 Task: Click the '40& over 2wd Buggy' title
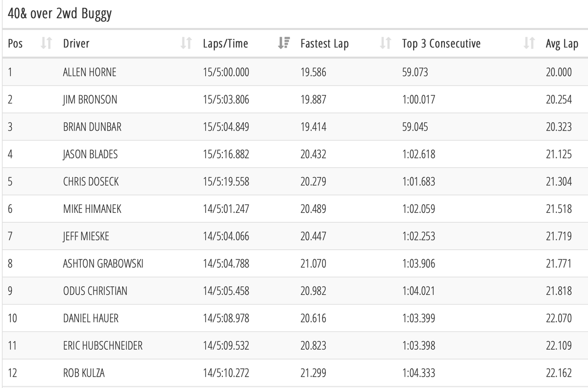[60, 14]
